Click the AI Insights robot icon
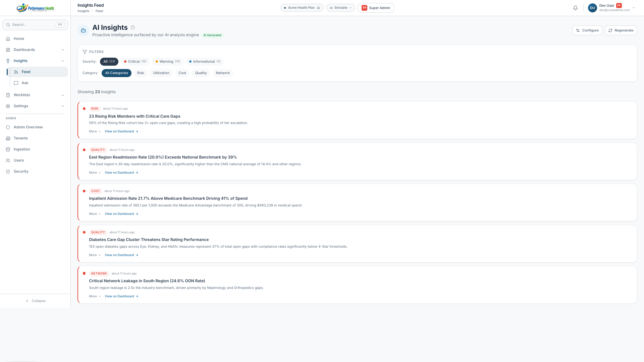The width and height of the screenshot is (644, 362). [x=83, y=31]
